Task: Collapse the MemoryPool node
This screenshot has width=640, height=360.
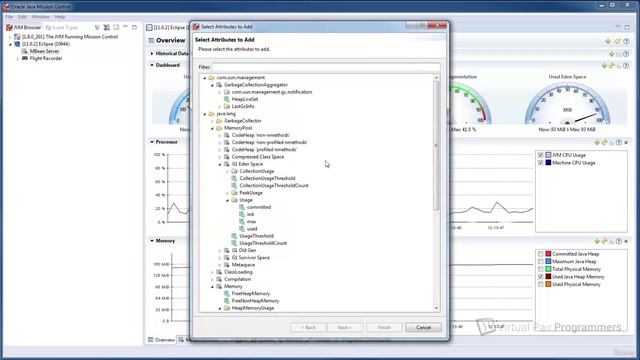Action: pos(212,128)
